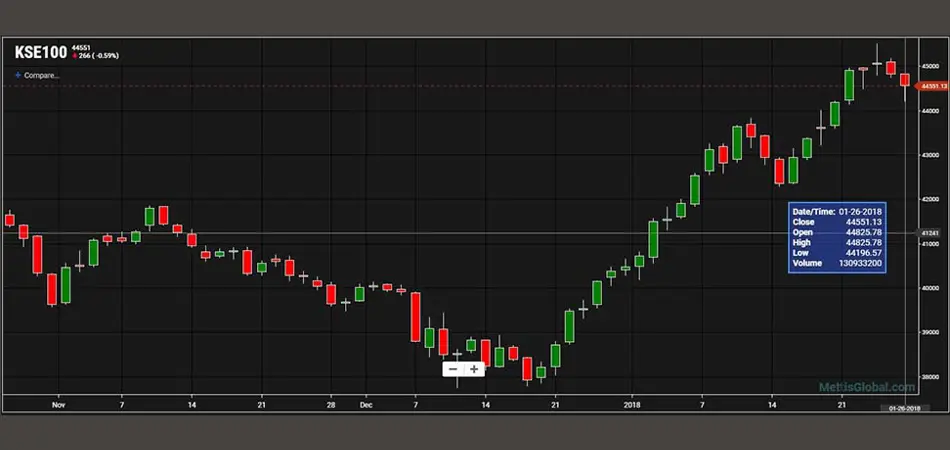Click the KSE100 symbol title
The height and width of the screenshot is (450, 950).
[x=38, y=52]
